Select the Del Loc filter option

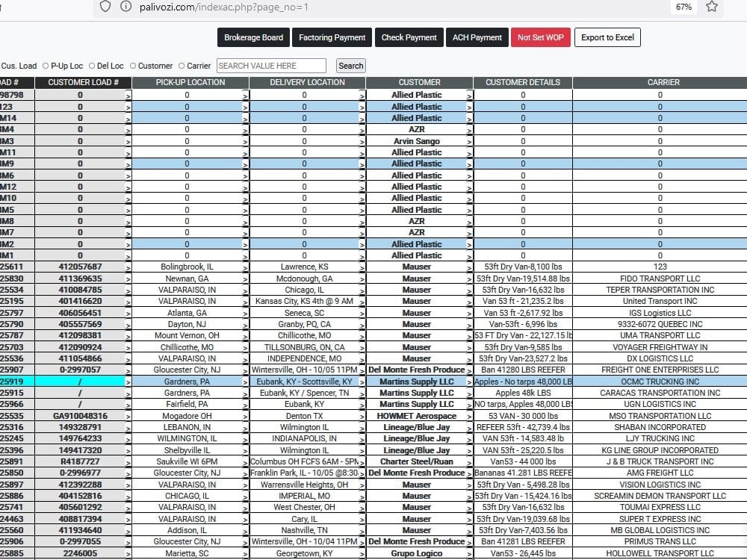(x=90, y=66)
